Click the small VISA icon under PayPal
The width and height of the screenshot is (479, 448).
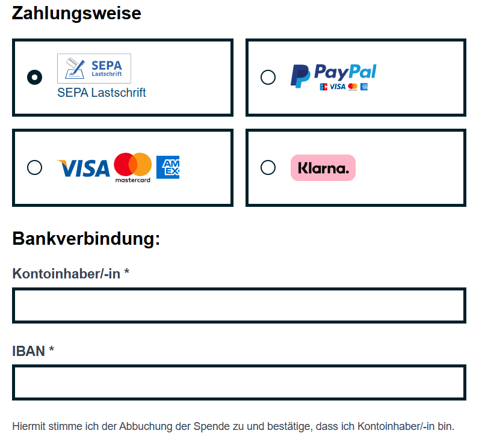click(338, 87)
